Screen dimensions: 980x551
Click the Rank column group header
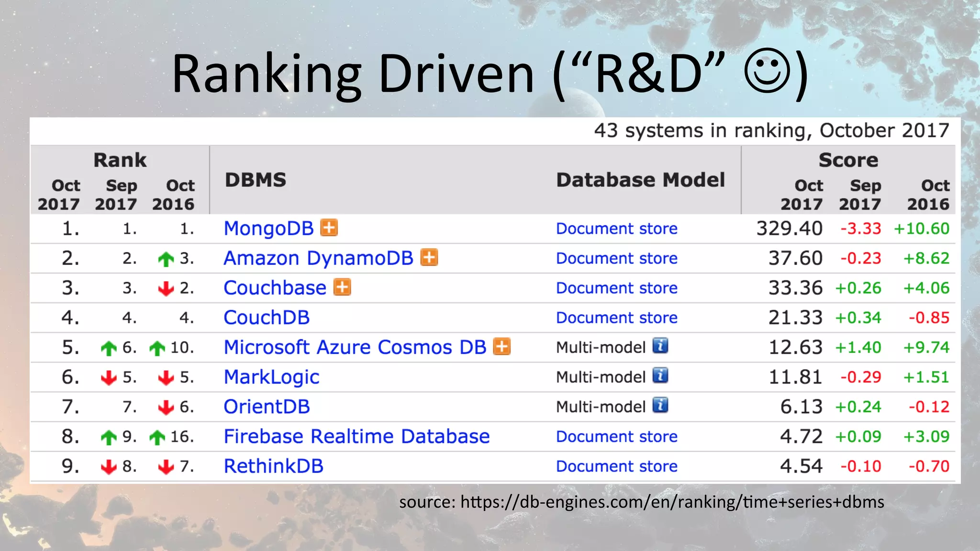pos(120,160)
